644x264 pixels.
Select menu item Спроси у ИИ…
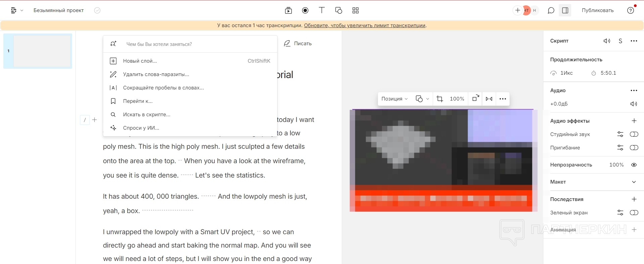click(x=190, y=128)
